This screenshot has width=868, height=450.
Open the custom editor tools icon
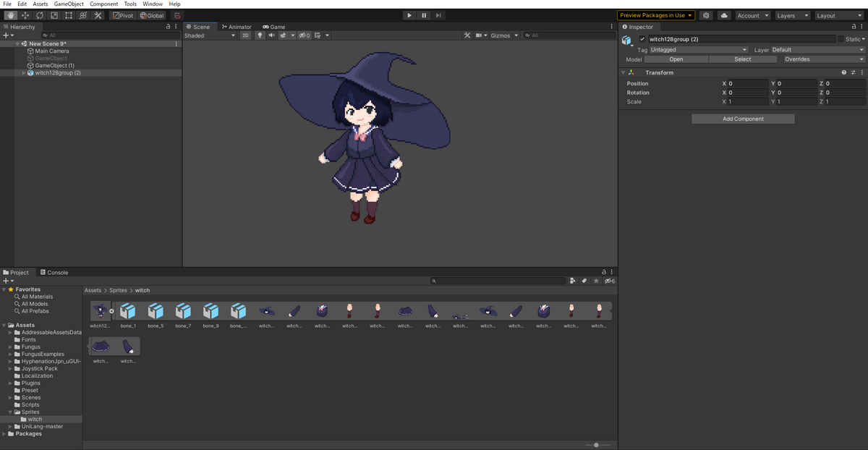[x=98, y=15]
